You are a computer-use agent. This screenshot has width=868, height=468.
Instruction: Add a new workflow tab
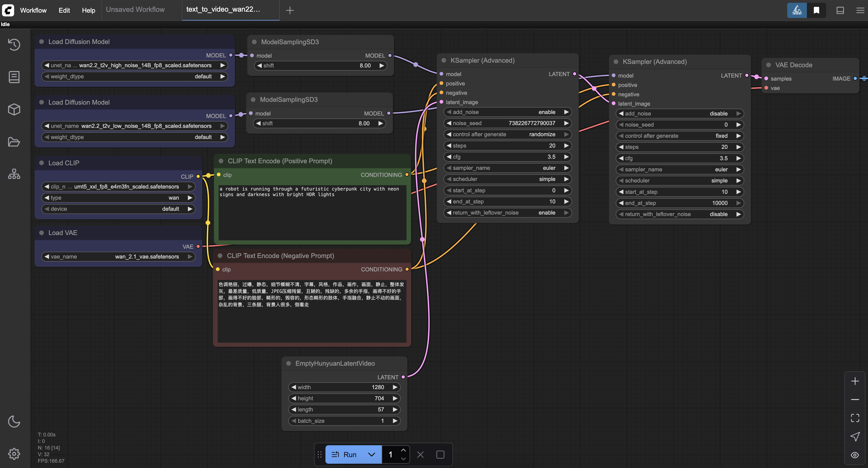[x=289, y=10]
